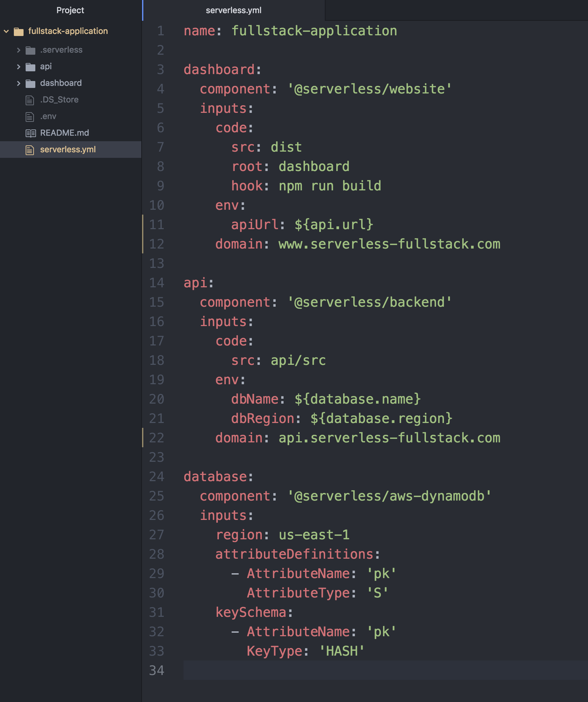The height and width of the screenshot is (702, 588).
Task: Click the .serverless folder icon
Action: pos(30,49)
